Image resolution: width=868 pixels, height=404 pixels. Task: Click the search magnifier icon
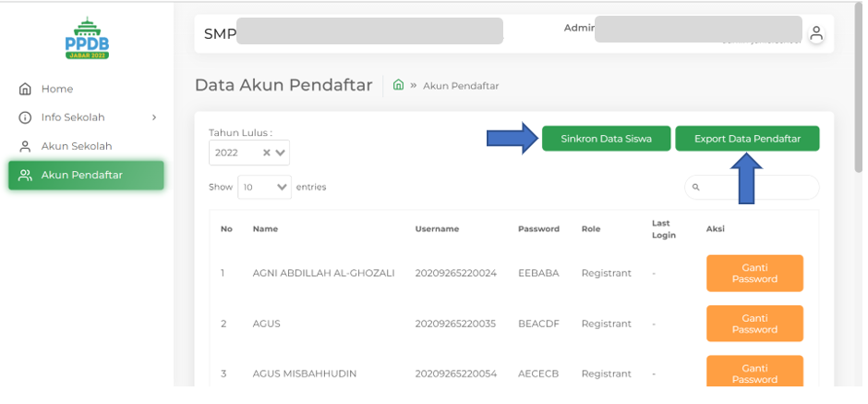tap(695, 188)
